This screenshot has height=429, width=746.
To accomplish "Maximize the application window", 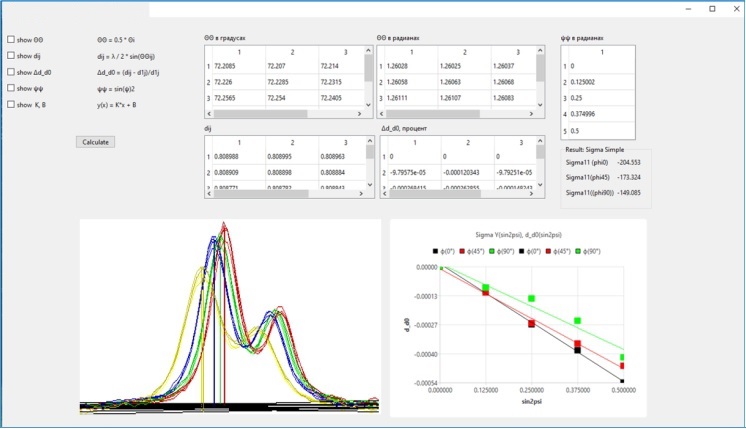I will [711, 8].
